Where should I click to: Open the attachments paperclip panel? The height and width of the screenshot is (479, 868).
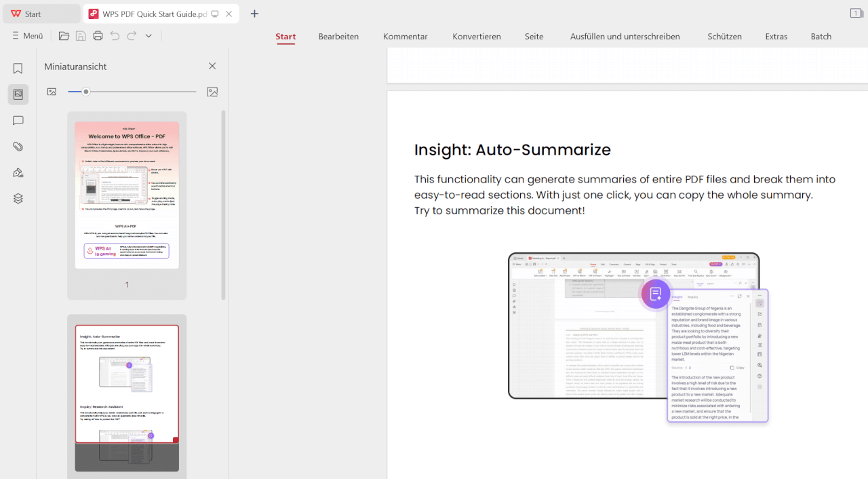(x=18, y=147)
